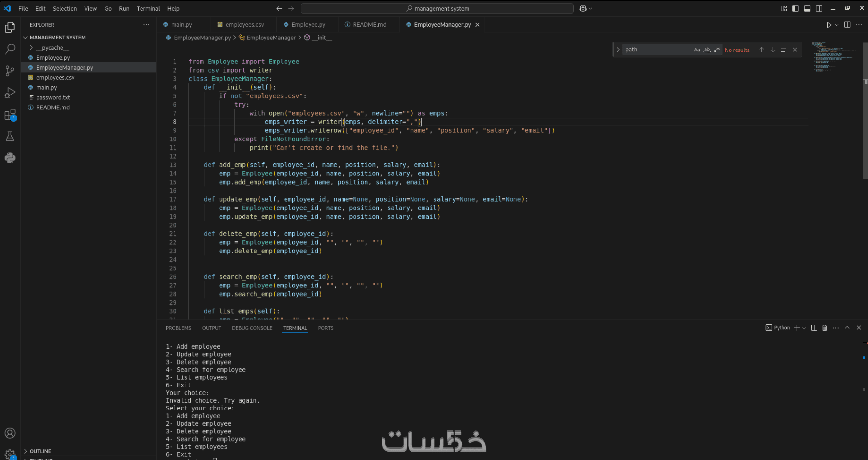Run the Python file with the play button

(x=829, y=25)
